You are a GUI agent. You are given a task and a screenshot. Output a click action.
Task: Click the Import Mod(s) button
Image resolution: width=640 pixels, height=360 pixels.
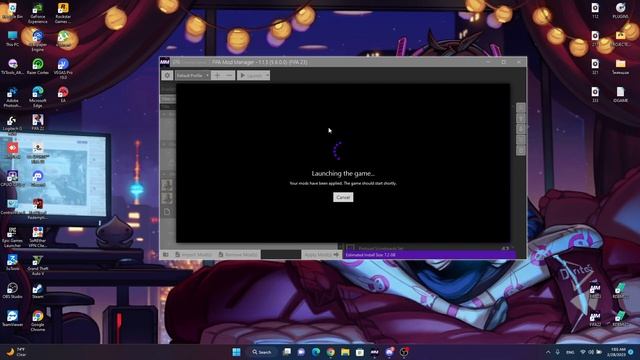pos(193,254)
